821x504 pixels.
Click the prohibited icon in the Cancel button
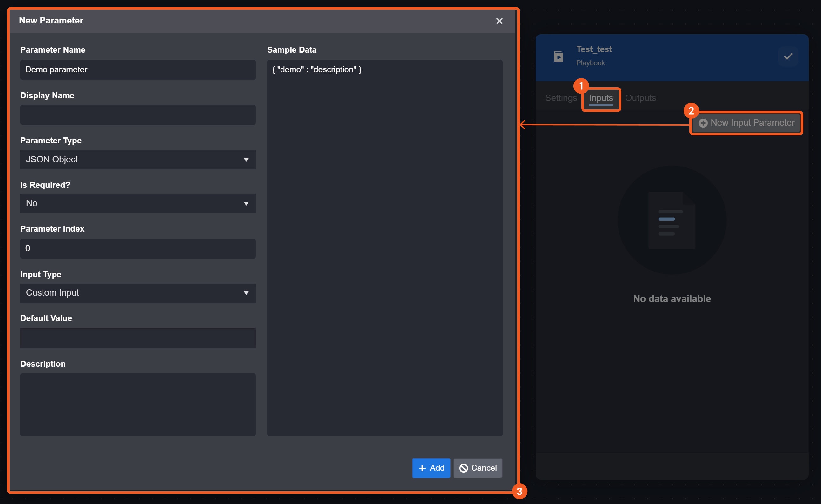tap(464, 468)
